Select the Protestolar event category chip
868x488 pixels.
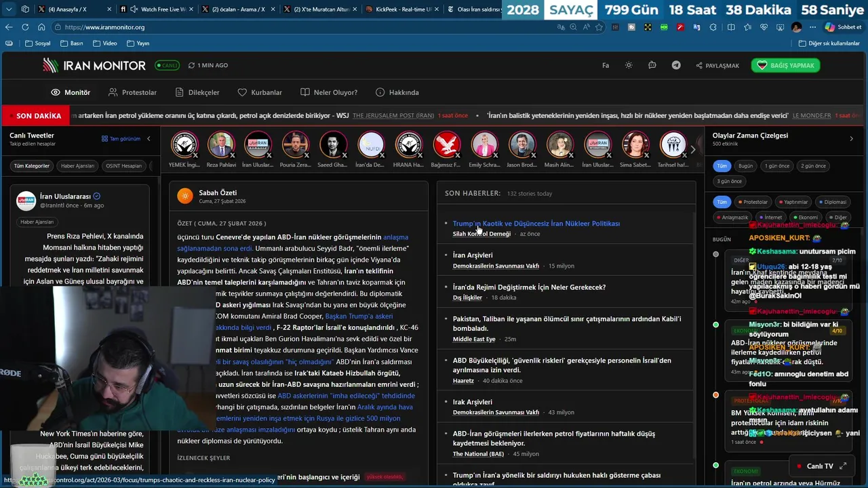point(753,202)
